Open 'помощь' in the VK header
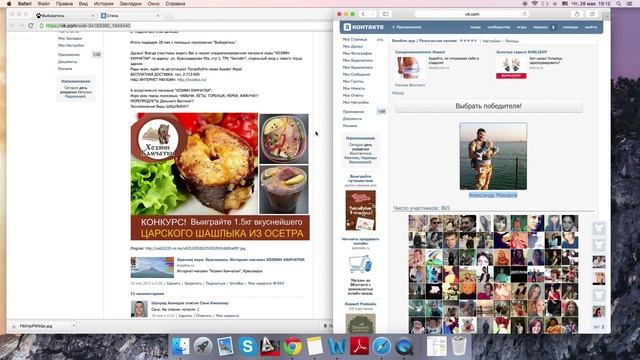Viewport: 640px width, 360px height. click(570, 27)
